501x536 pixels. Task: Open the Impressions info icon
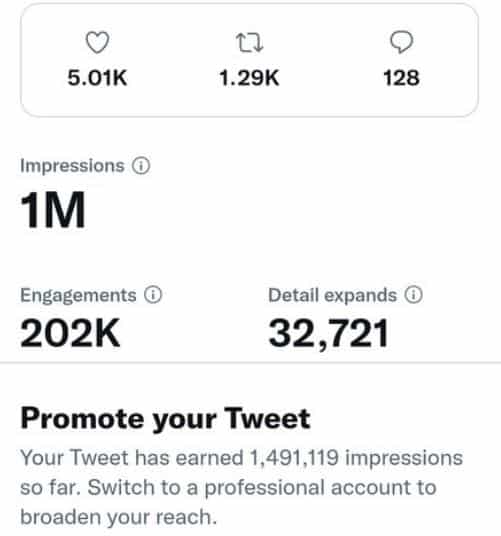click(141, 166)
